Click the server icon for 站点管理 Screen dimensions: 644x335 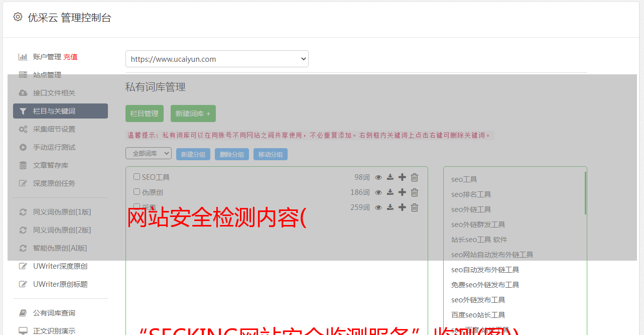coord(23,75)
